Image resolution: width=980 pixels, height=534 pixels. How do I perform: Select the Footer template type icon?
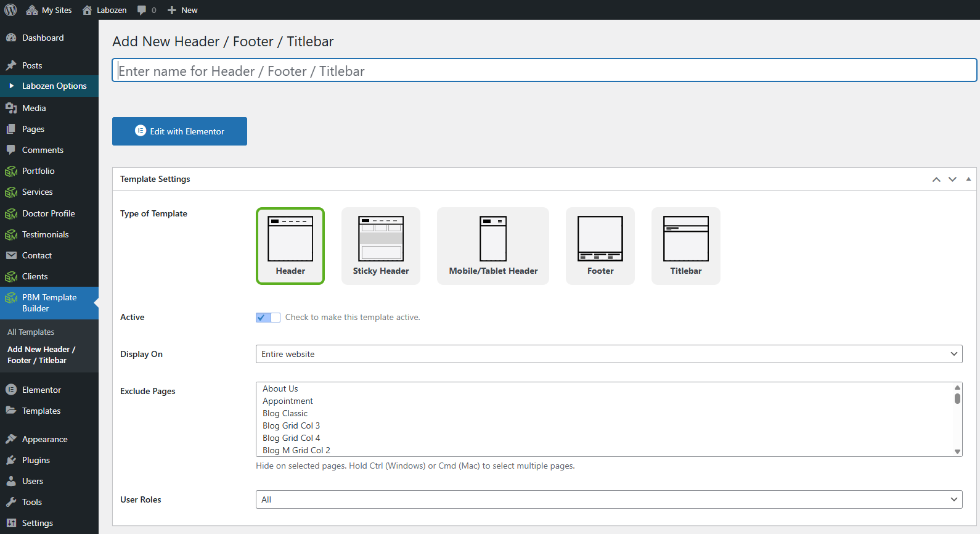600,239
